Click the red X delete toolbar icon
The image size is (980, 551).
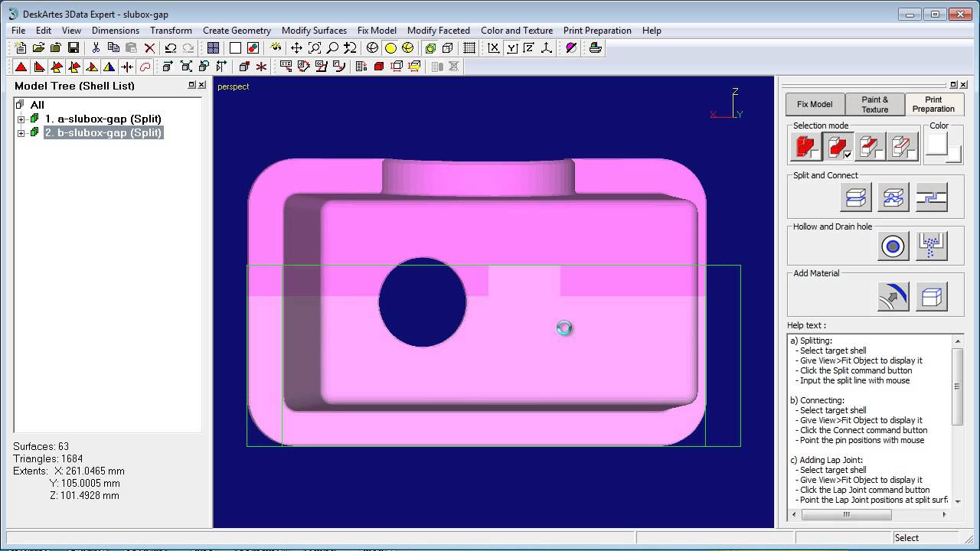[150, 48]
